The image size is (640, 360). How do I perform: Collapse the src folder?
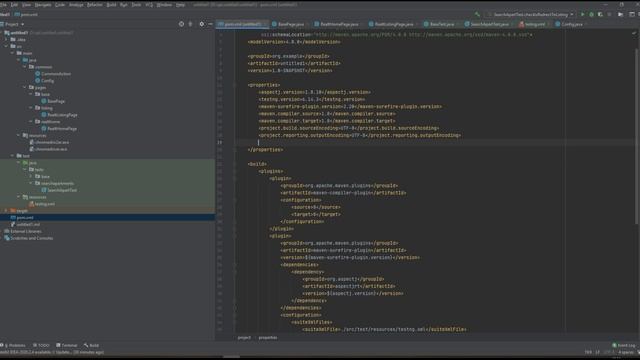click(7, 47)
